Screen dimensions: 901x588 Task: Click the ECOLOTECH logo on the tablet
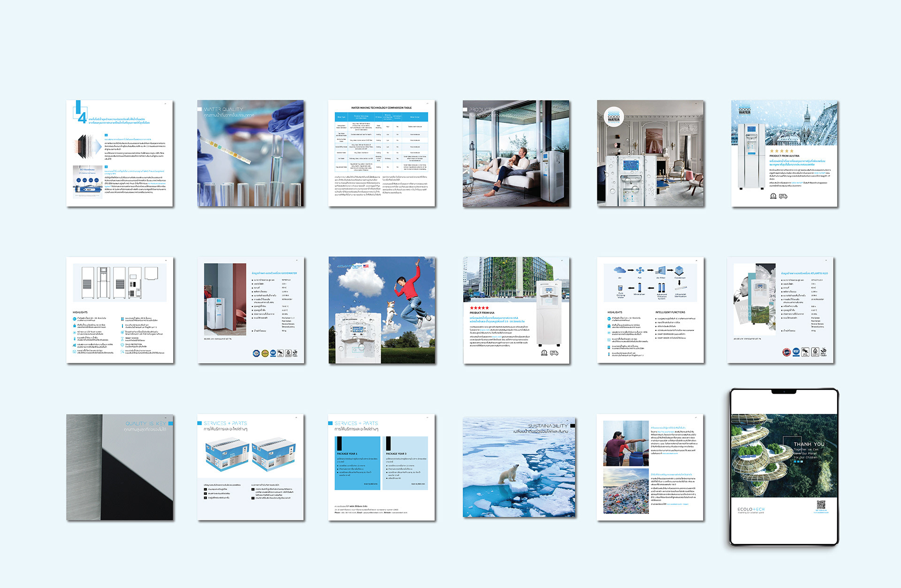point(751,510)
